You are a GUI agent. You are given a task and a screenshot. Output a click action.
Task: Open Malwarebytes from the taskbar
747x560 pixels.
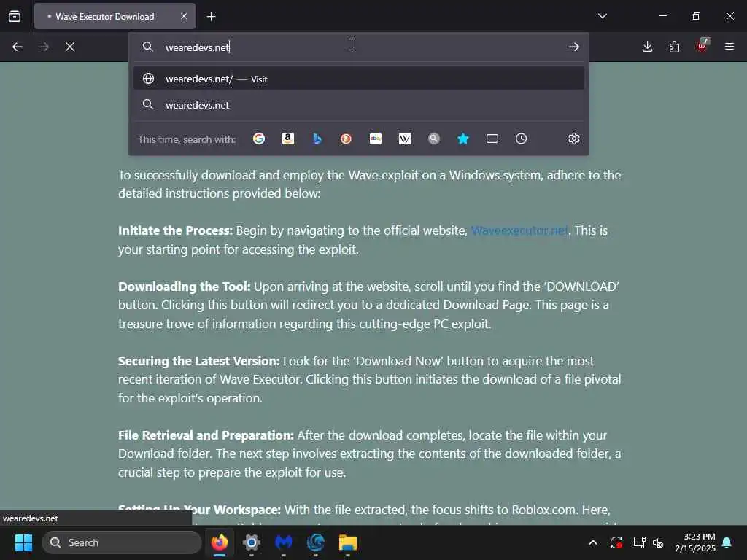coord(284,542)
